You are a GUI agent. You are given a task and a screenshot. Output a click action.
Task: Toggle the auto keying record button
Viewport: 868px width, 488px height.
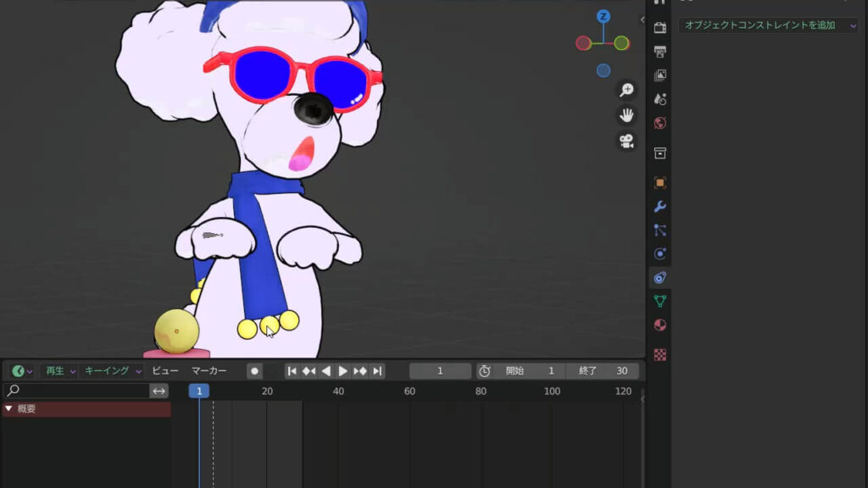[x=254, y=371]
